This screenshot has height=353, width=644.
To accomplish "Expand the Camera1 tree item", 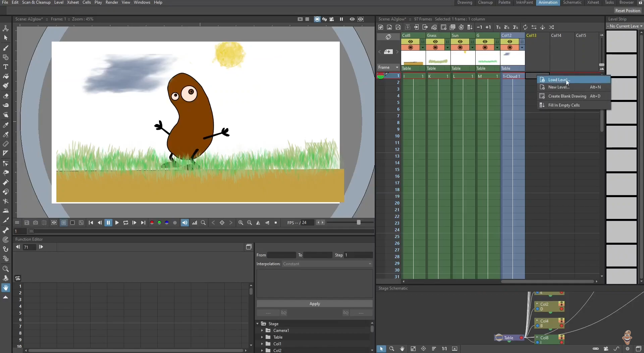I will 262,331.
